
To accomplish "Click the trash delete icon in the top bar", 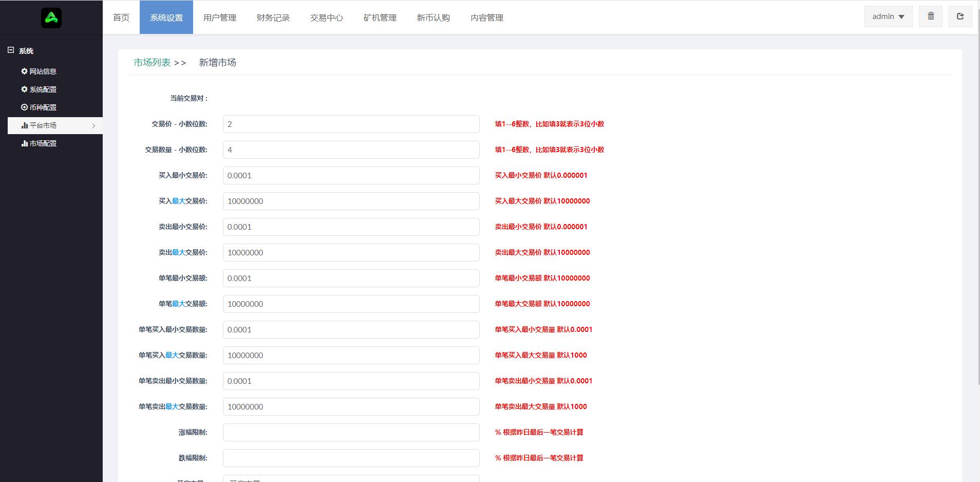I will coord(930,16).
